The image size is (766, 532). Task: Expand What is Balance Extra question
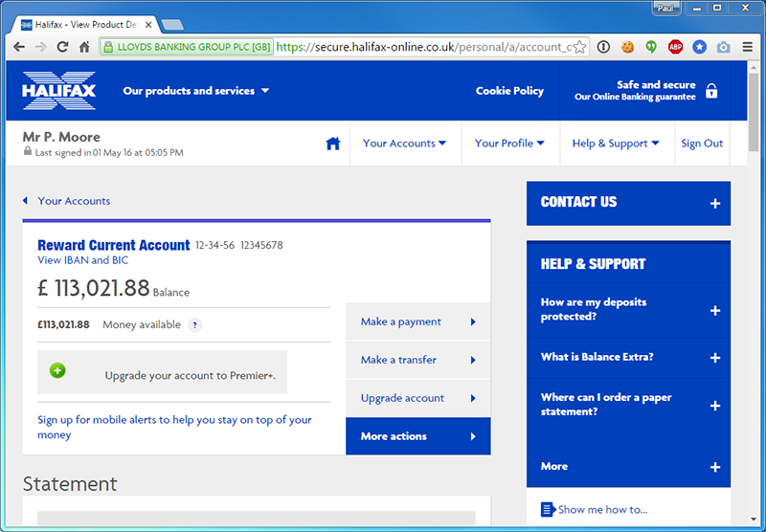point(628,357)
